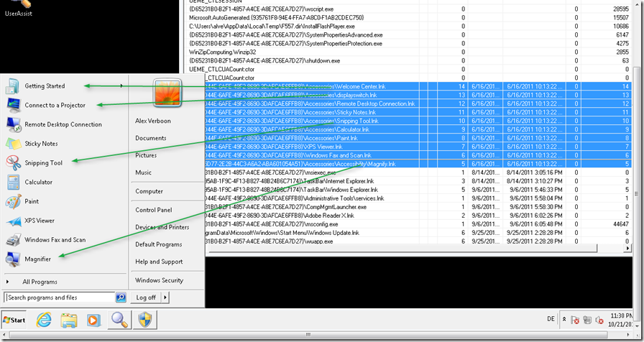
Task: Click right arrow of list horizontal scrollbar
Action: pyautogui.click(x=627, y=248)
